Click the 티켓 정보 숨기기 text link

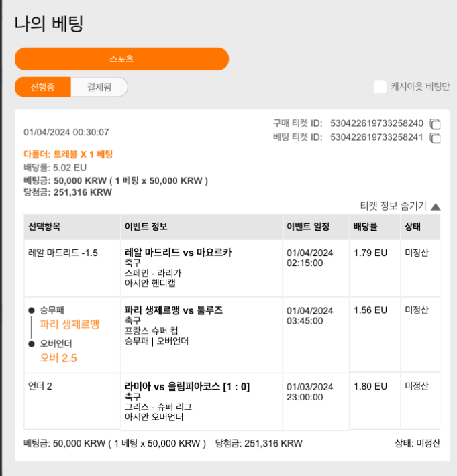(x=393, y=206)
